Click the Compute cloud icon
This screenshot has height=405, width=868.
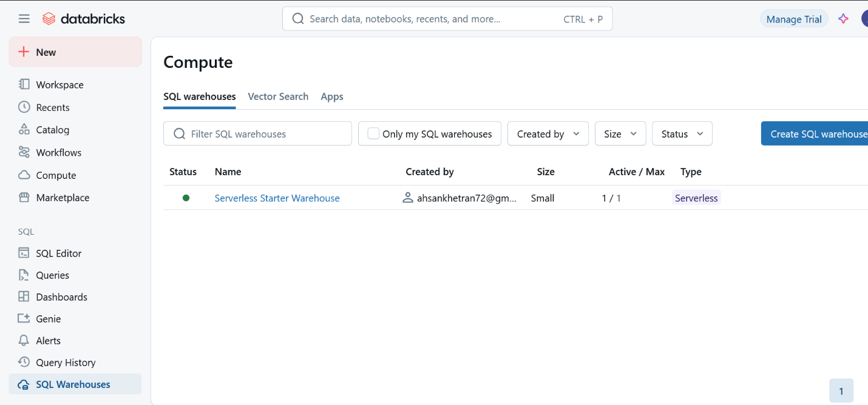[24, 175]
